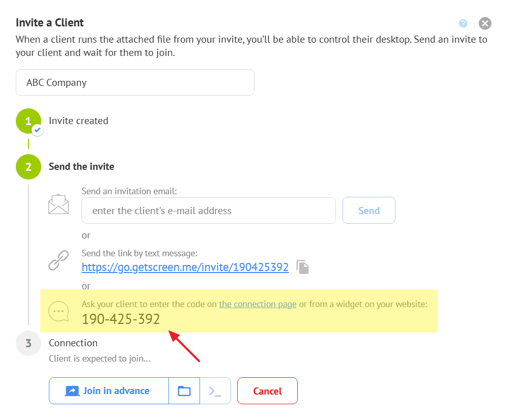509x420 pixels.
Task: Open terminal with command prompt icon
Action: (215, 391)
